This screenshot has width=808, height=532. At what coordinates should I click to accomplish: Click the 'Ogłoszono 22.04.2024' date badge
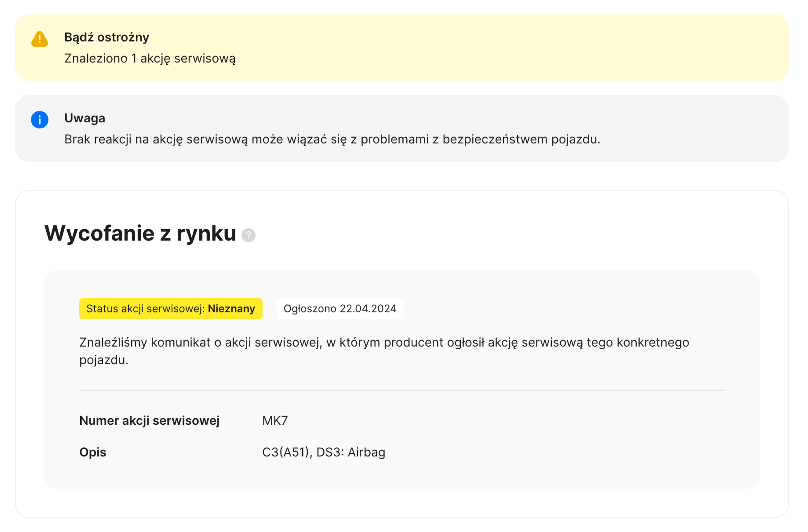click(x=340, y=309)
